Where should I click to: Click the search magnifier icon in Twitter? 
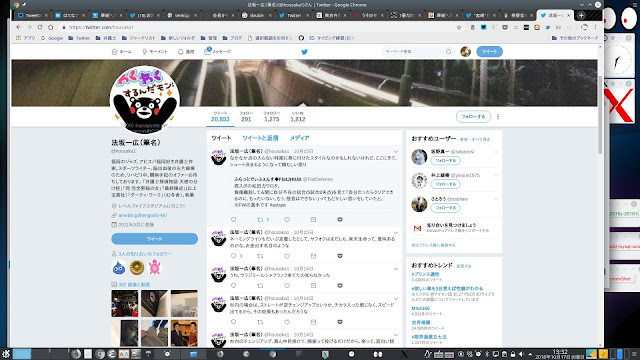pyautogui.click(x=449, y=52)
